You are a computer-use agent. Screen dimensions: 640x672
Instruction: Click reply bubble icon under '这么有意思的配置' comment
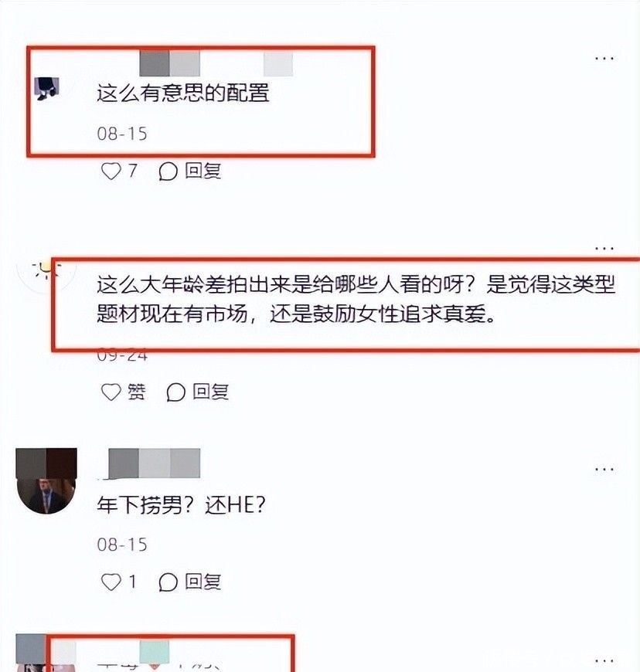[x=169, y=171]
